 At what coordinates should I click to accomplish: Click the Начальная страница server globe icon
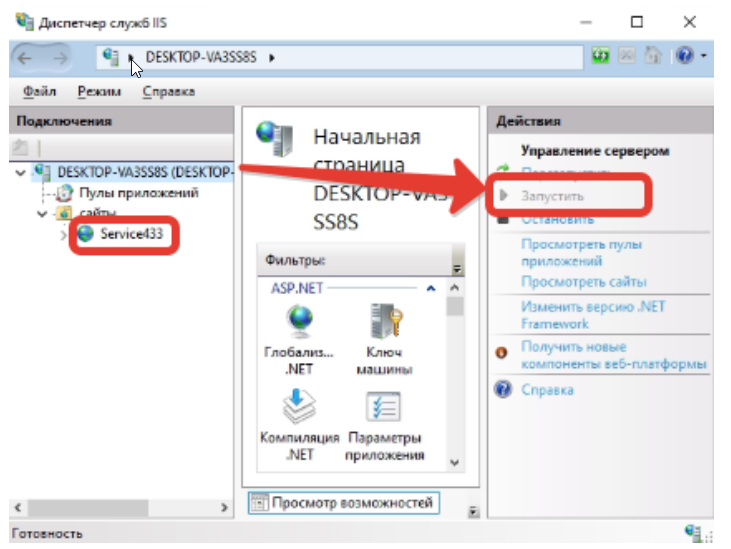[x=275, y=138]
